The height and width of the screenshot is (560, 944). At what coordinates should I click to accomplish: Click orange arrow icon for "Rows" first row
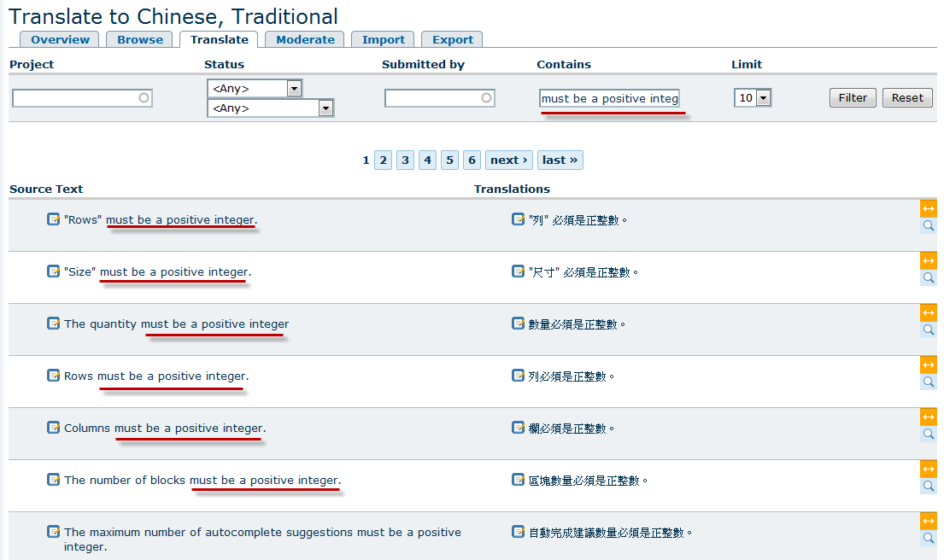point(929,208)
